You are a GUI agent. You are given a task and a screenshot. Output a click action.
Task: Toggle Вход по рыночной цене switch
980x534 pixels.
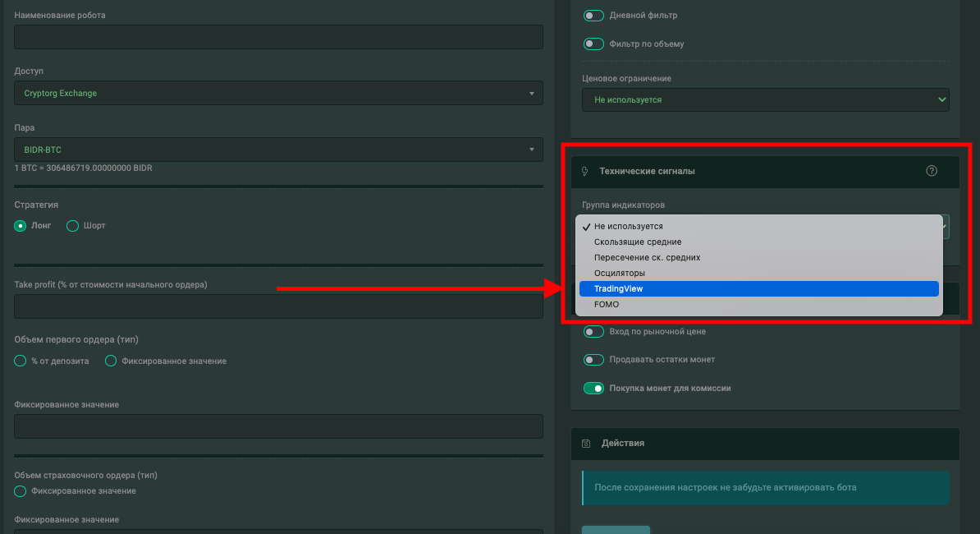(x=593, y=332)
